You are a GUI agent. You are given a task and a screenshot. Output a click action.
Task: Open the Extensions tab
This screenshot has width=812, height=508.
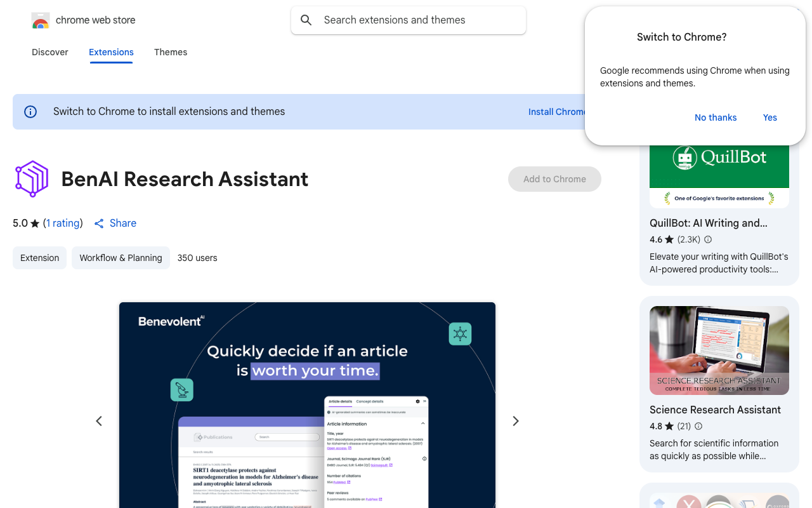[111, 52]
